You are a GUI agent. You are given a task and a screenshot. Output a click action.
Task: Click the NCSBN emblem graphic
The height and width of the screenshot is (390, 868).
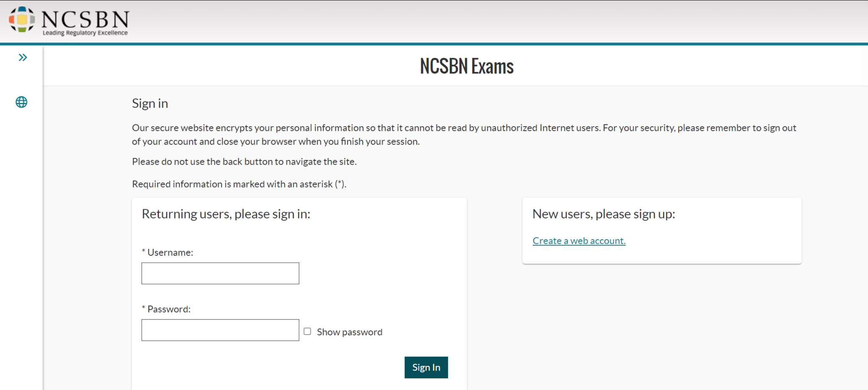coord(21,19)
